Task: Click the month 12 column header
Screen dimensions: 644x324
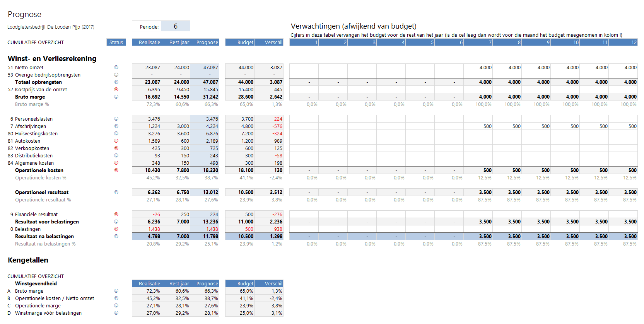Action: click(623, 43)
